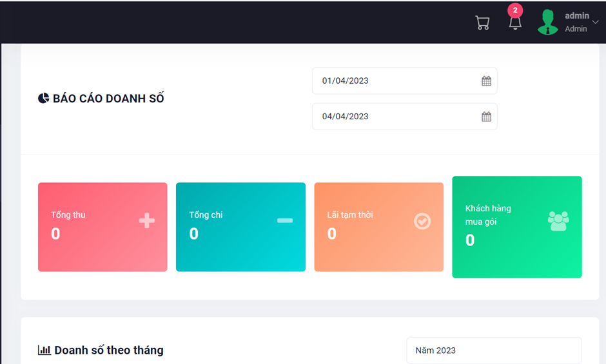Click pie chart icon beside Báo cáo doanh số

point(43,99)
